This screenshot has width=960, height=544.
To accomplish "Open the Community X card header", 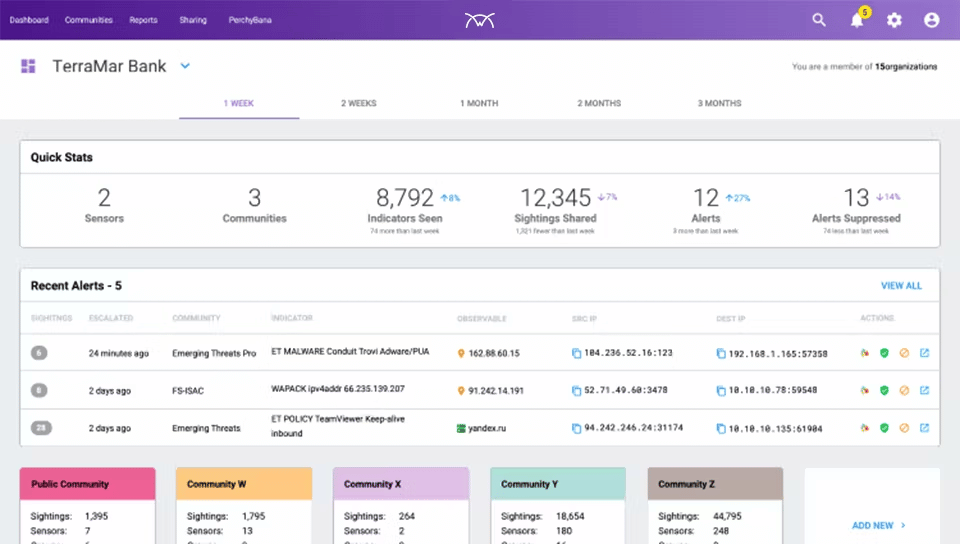I will point(401,484).
